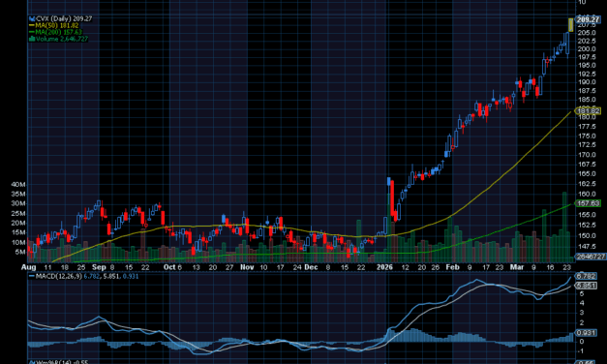This screenshot has width=607, height=364.
Task: Click the Oct 6 label on the date axis
Action: click(x=172, y=267)
